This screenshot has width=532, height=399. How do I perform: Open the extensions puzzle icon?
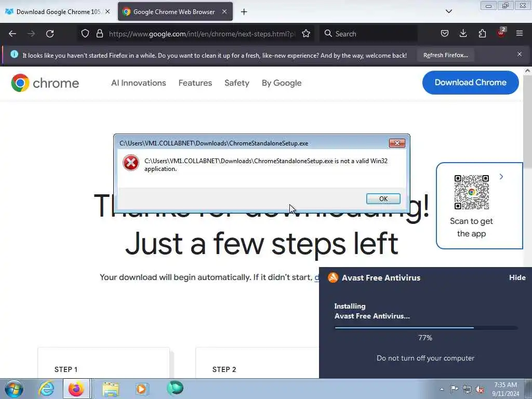pyautogui.click(x=482, y=33)
